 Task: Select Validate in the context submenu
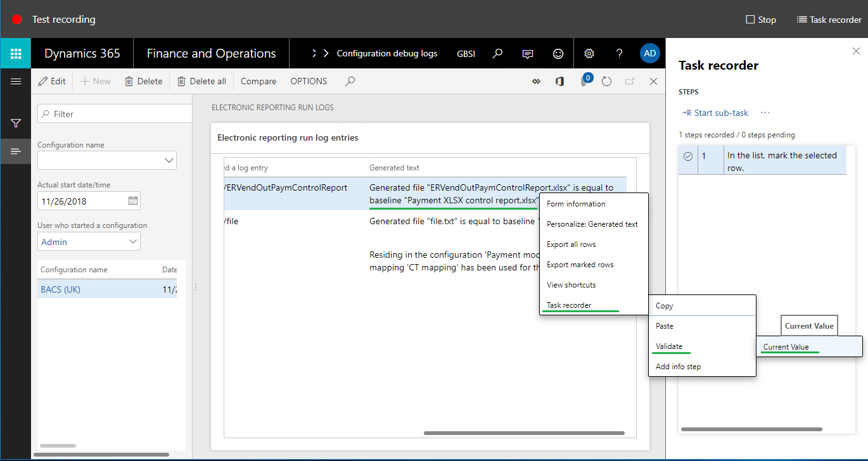[x=671, y=346]
